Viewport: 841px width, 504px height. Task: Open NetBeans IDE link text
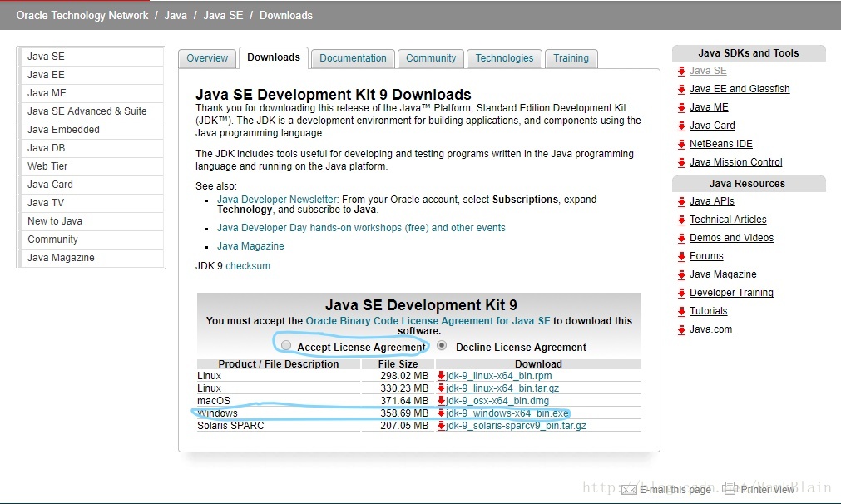(721, 144)
